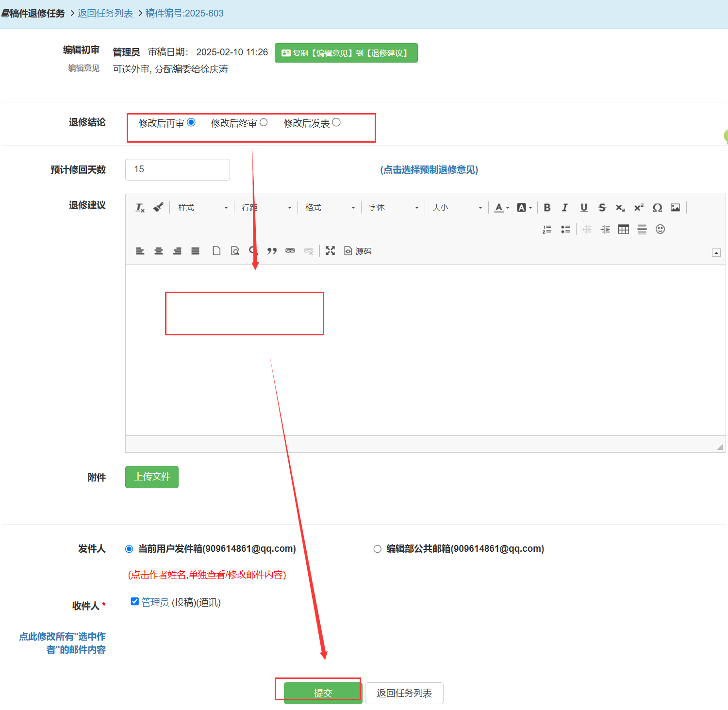Uncheck the 管理员 recipient checkbox
Viewport: 728px width, 710px height.
click(x=135, y=602)
